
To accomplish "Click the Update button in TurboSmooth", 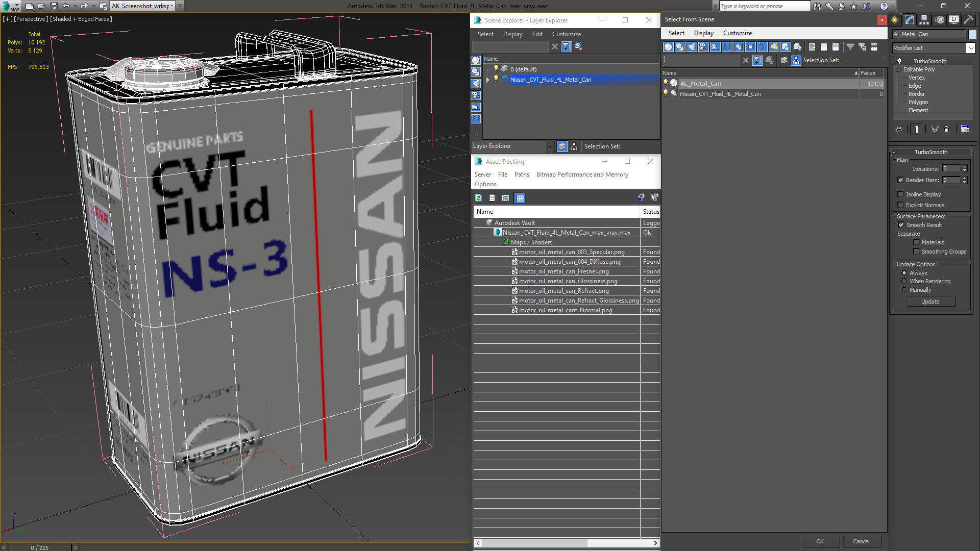I will pyautogui.click(x=930, y=302).
